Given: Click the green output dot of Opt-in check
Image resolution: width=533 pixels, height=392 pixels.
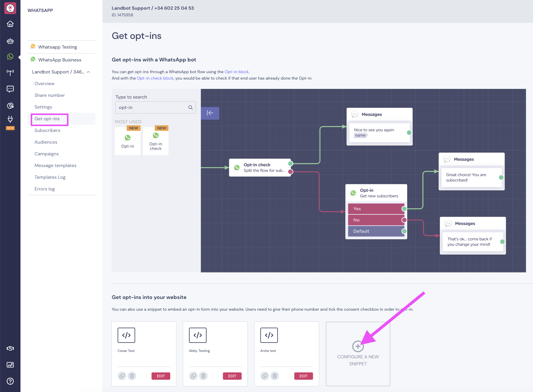Looking at the screenshot, I should coord(290,164).
